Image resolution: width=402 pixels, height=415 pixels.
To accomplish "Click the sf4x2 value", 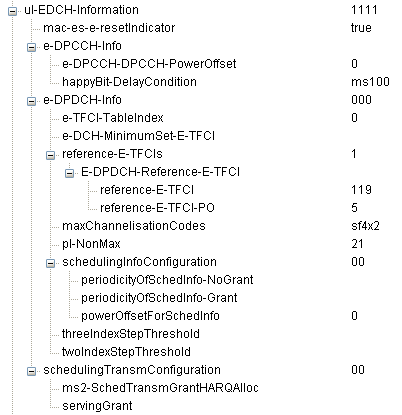I will click(365, 226).
